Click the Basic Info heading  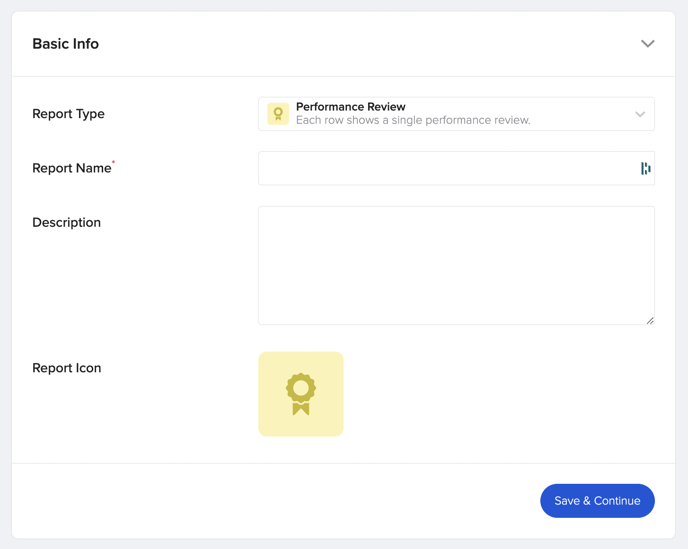65,43
